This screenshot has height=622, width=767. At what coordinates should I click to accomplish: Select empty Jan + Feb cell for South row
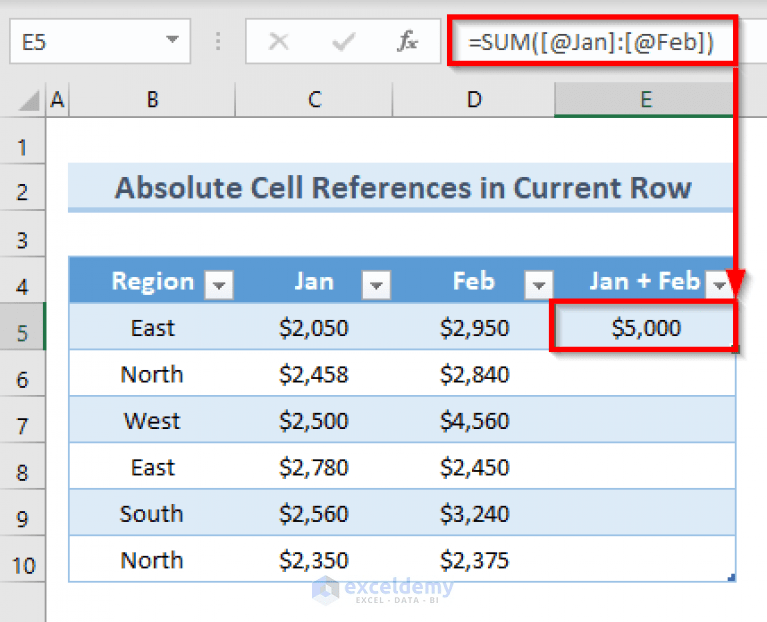(645, 512)
